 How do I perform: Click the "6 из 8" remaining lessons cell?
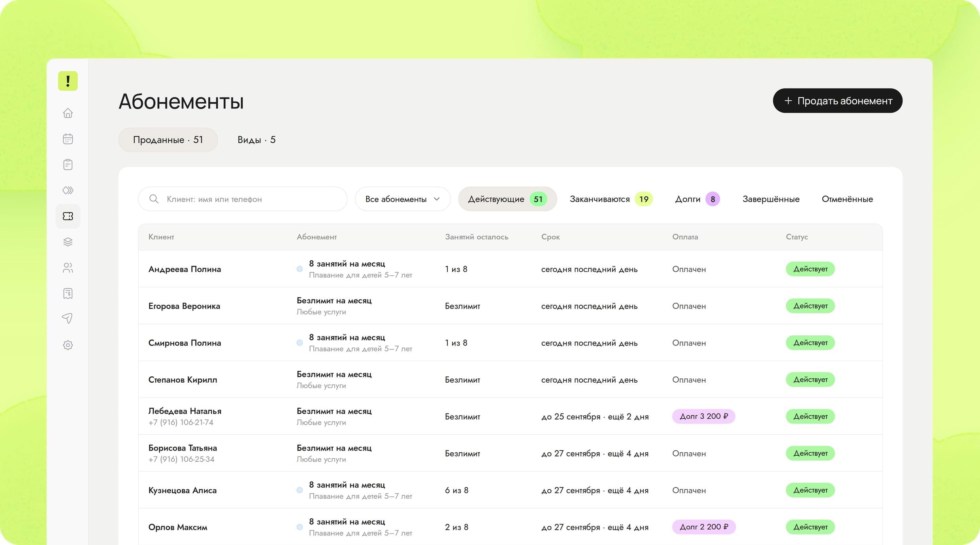[456, 490]
